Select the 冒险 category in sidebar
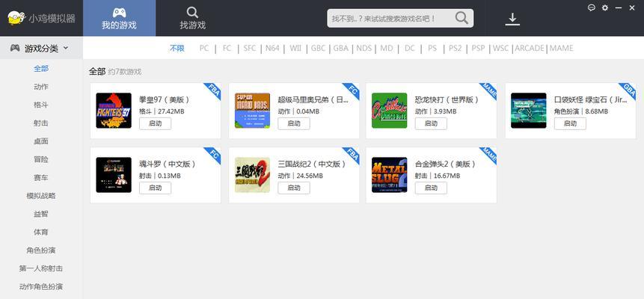644x299 pixels. pos(41,159)
